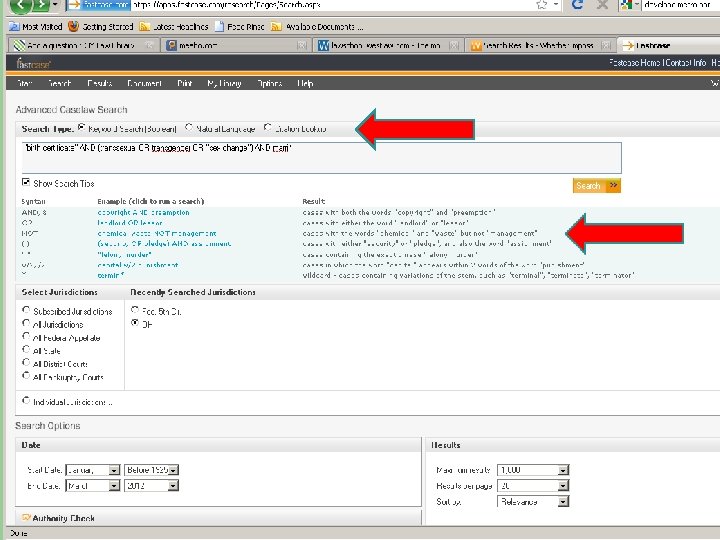
Task: Toggle the Show Search Tips checkbox
Action: click(26, 182)
